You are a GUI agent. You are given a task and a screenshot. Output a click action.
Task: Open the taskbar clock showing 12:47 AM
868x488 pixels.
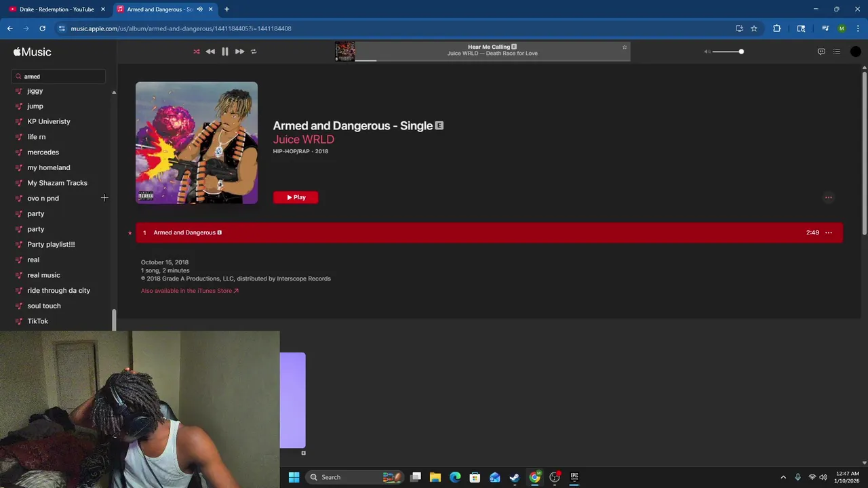[x=848, y=477]
